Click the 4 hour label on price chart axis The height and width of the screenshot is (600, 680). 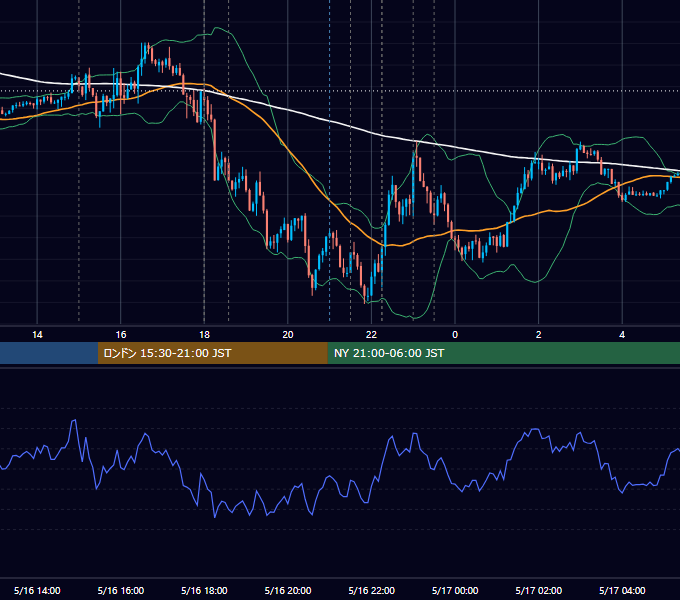622,335
